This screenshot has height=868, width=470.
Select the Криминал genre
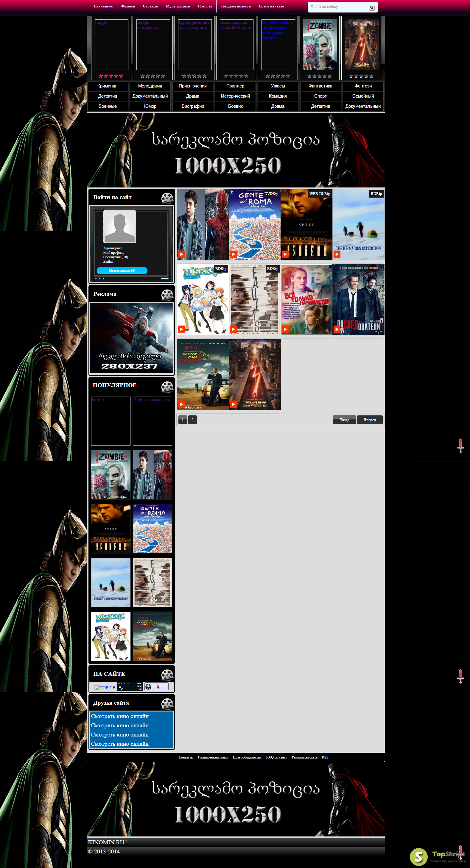(108, 86)
